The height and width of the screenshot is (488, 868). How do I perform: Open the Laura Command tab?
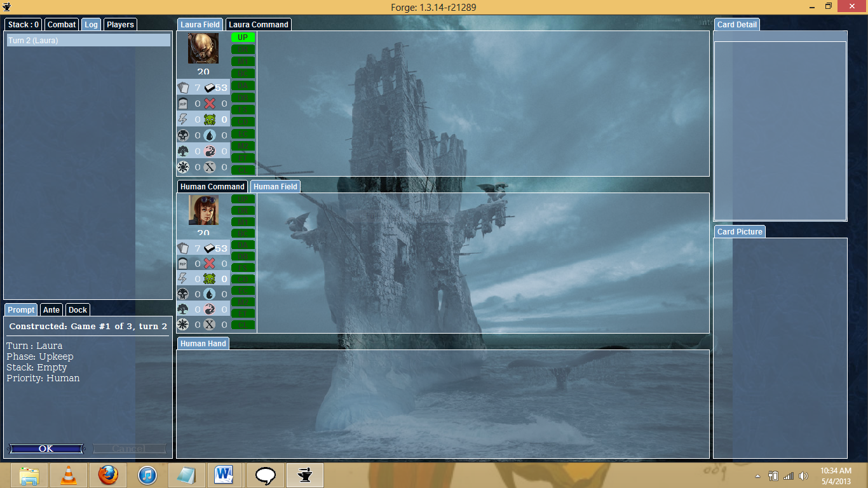pyautogui.click(x=259, y=25)
